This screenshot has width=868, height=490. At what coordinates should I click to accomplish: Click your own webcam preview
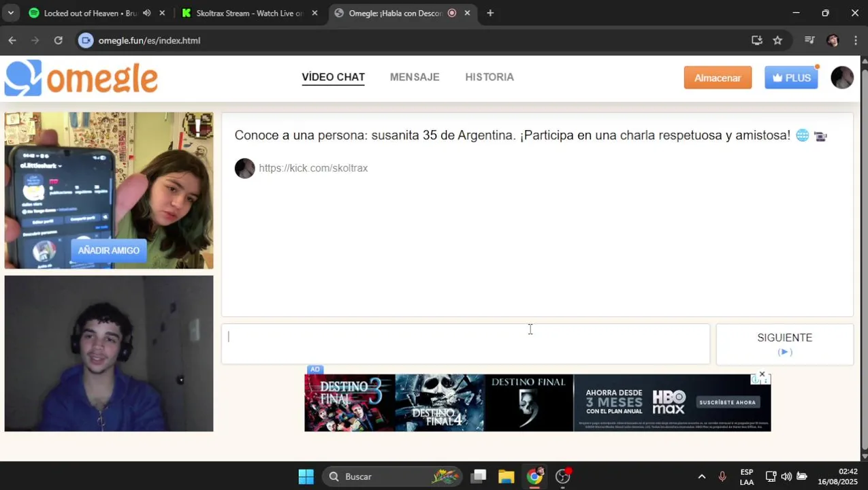click(109, 353)
